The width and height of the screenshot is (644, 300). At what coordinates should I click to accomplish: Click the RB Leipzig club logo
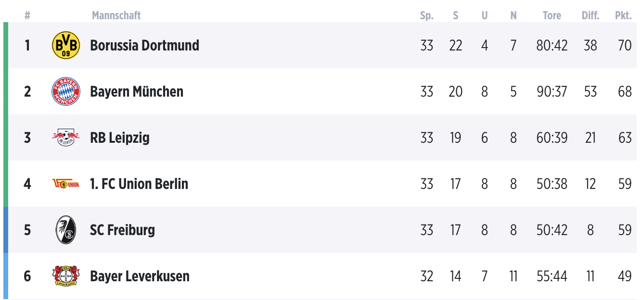(66, 138)
